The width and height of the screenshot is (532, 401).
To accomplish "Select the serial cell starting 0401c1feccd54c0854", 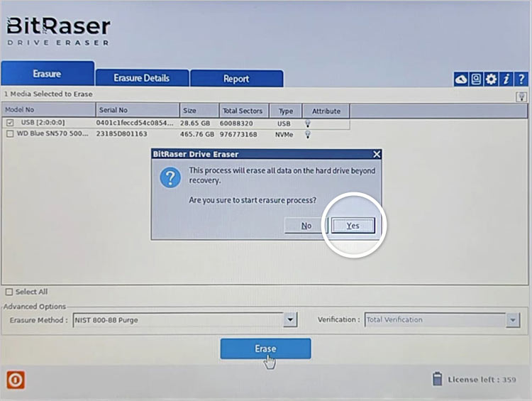I will 135,123.
